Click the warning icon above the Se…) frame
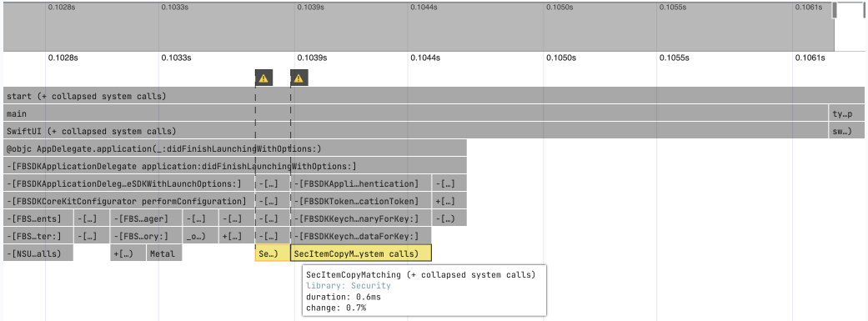Image resolution: width=868 pixels, height=321 pixels. [x=264, y=78]
